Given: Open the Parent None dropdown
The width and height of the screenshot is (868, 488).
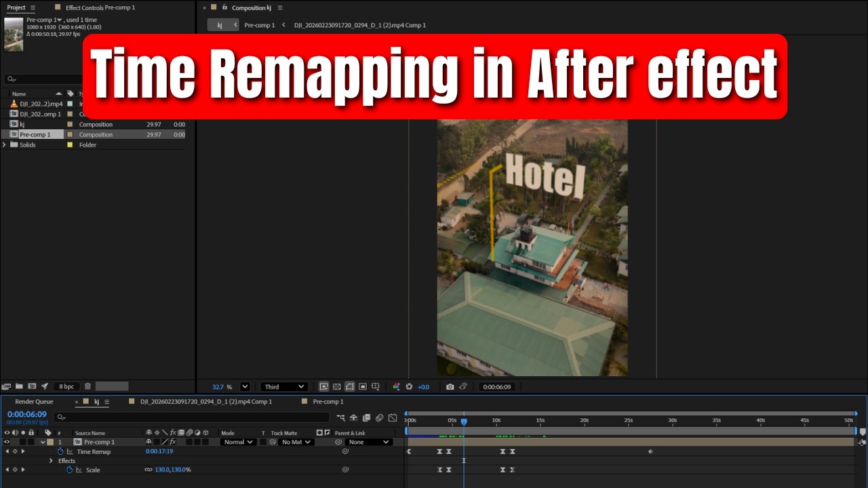Looking at the screenshot, I should (368, 442).
